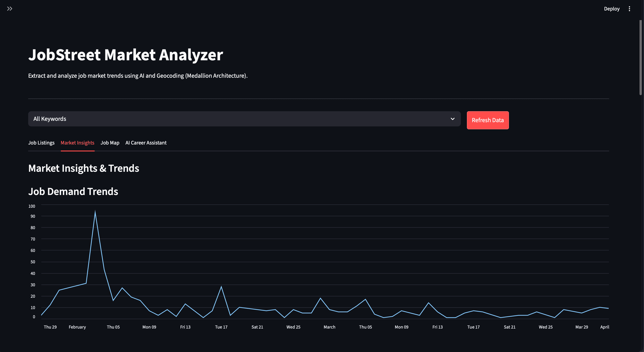644x352 pixels.
Task: Open the three-dot main menu
Action: click(x=629, y=9)
